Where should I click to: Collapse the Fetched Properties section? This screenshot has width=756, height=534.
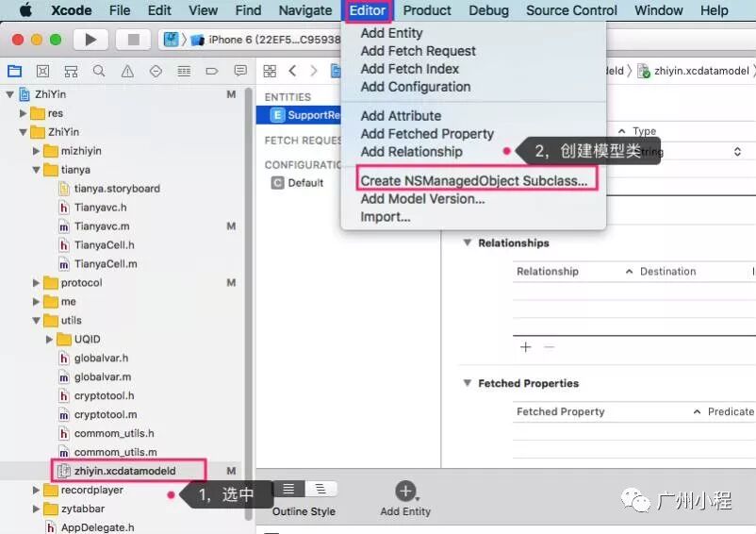(468, 383)
